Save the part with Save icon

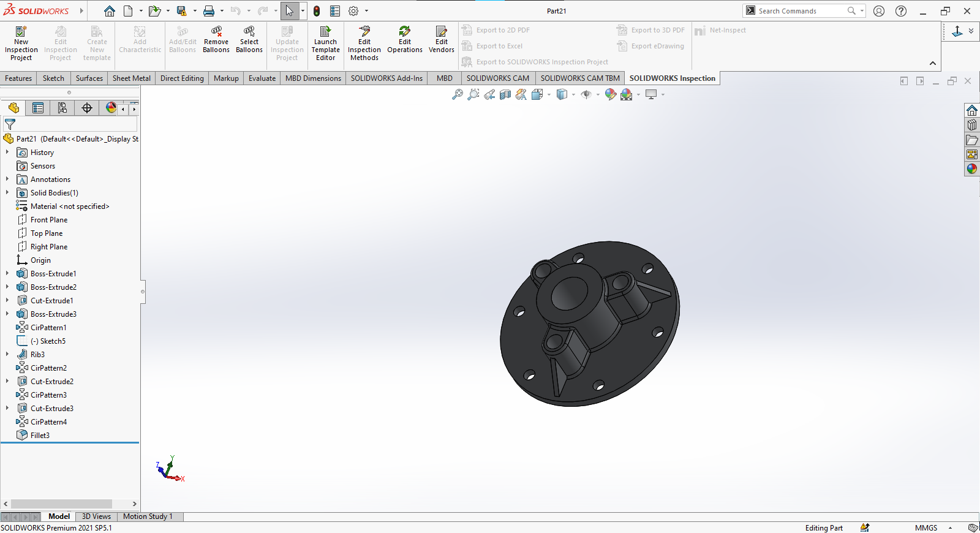181,11
